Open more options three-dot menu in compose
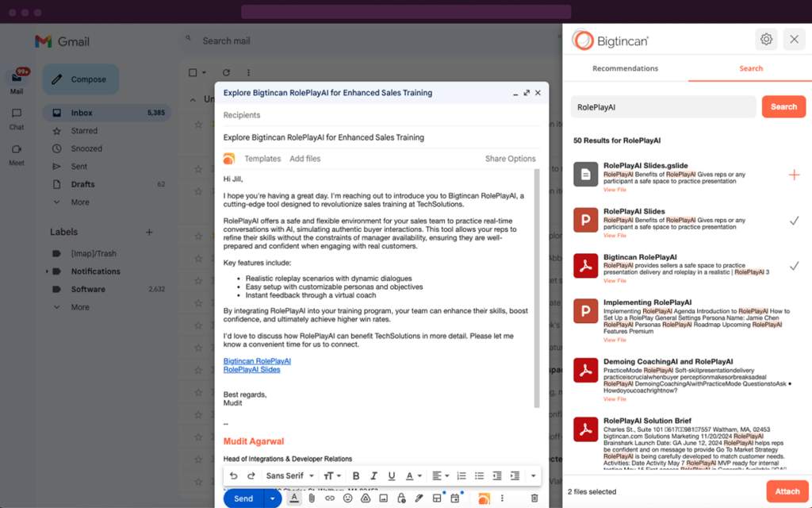The image size is (812, 508). point(502,498)
